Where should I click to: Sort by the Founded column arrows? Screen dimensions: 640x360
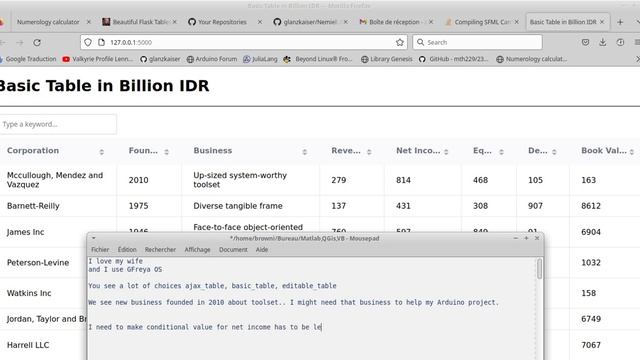pos(167,152)
